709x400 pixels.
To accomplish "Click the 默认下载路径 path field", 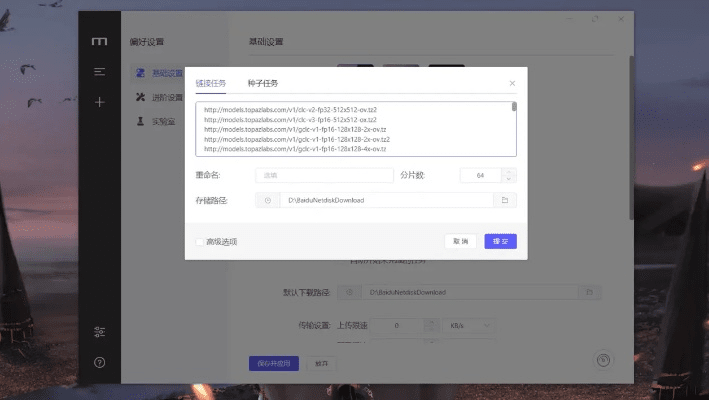I will (x=470, y=292).
